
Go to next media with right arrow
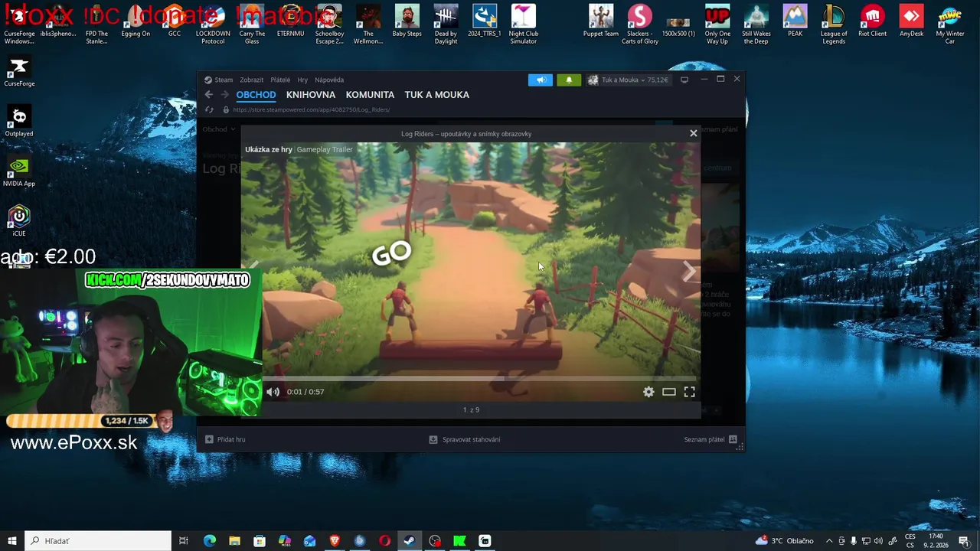[688, 270]
